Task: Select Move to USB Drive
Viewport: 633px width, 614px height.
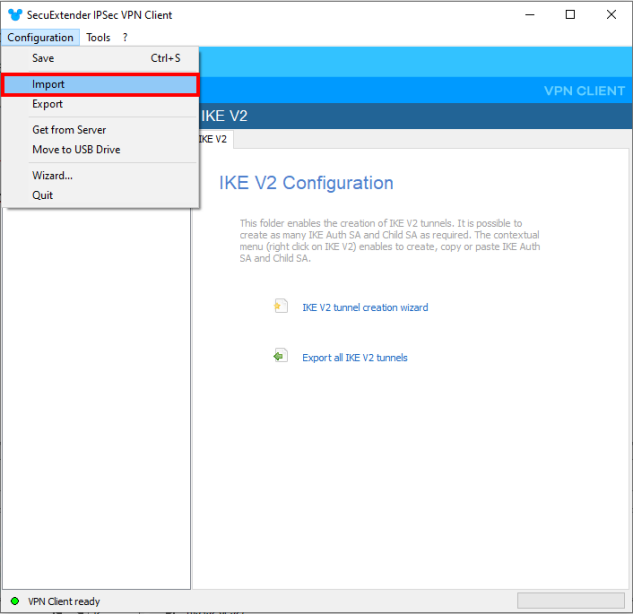Action: 76,150
